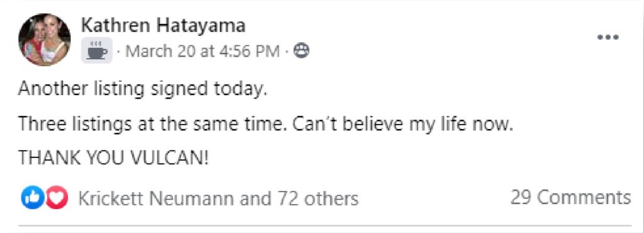Screen dimensions: 644x233
Task: Select the 'THANK YOU VULCAN!' line
Action: [113, 159]
